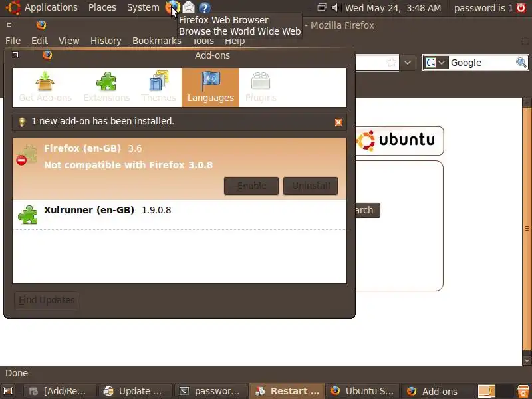Open the View menu in Firefox
This screenshot has height=399, width=532.
point(69,41)
